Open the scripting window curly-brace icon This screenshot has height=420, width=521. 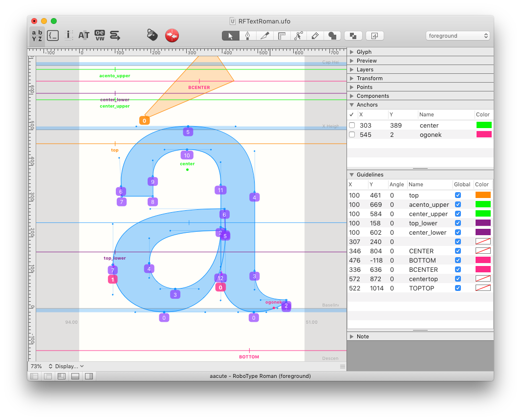53,36
